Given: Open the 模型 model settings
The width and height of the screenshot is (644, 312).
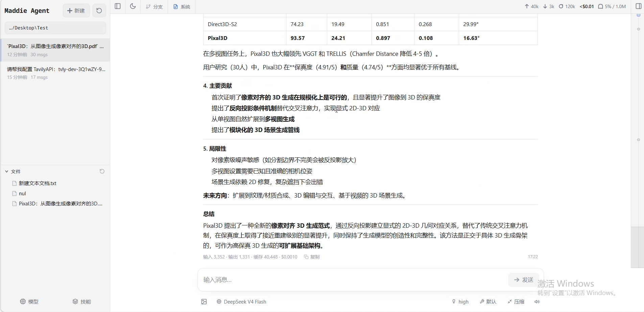Looking at the screenshot, I should [x=29, y=302].
